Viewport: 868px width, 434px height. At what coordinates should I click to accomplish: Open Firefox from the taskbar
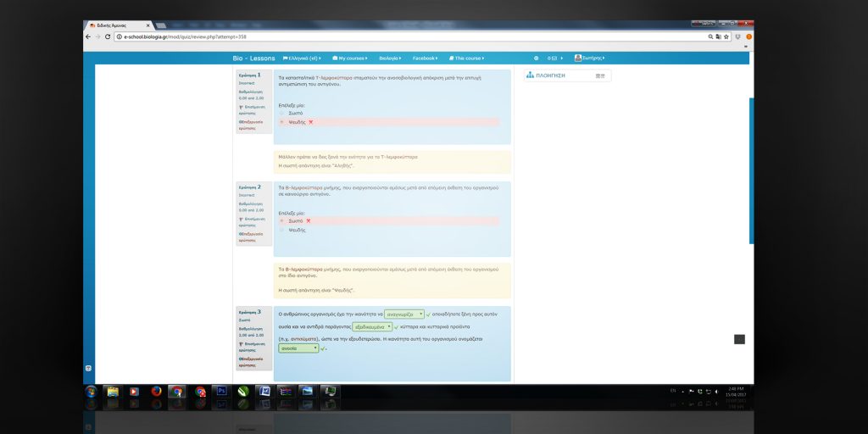click(x=155, y=392)
